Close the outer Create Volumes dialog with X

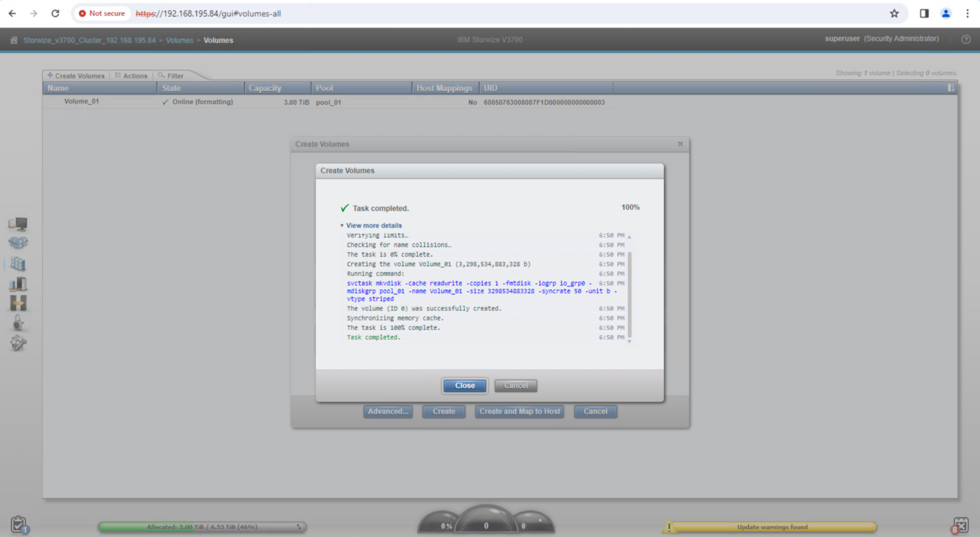[x=680, y=144]
